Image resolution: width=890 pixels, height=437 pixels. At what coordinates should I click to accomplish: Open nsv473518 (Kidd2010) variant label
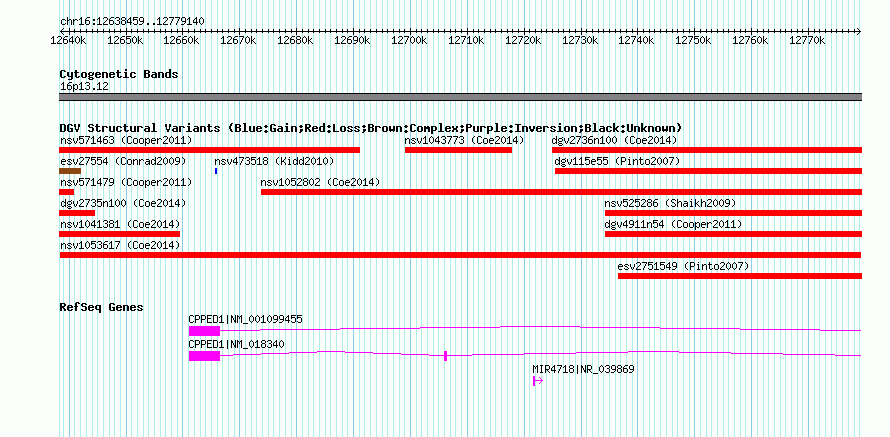(x=274, y=161)
